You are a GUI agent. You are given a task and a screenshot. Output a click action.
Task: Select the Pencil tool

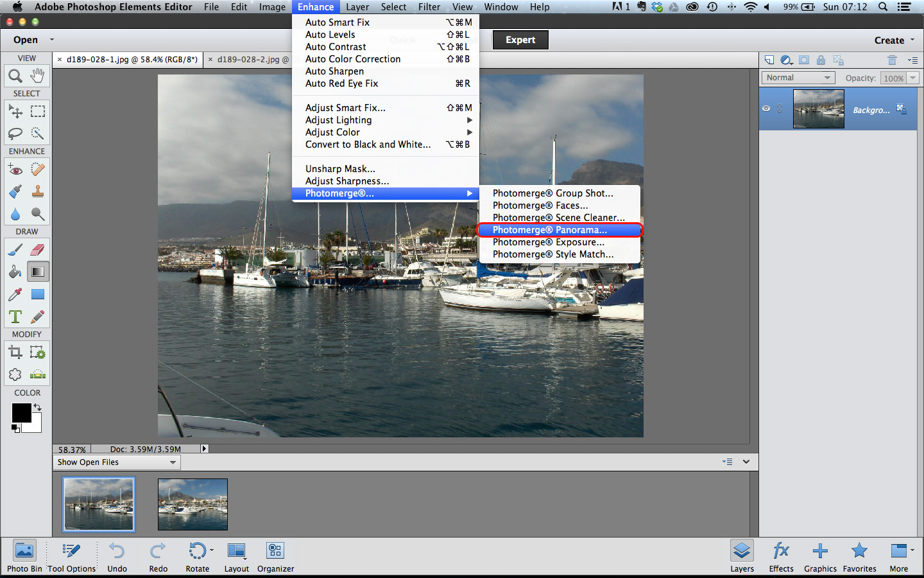pos(38,317)
